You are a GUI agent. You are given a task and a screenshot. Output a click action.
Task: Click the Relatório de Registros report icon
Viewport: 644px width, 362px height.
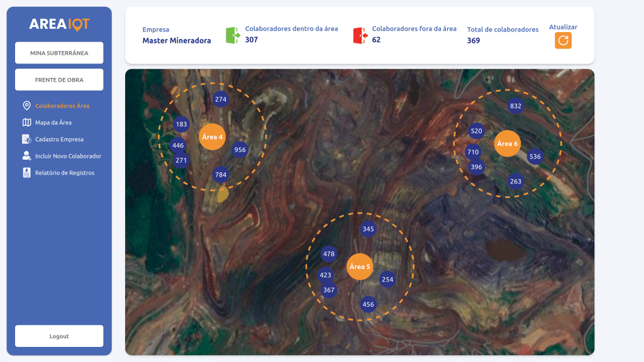[26, 173]
